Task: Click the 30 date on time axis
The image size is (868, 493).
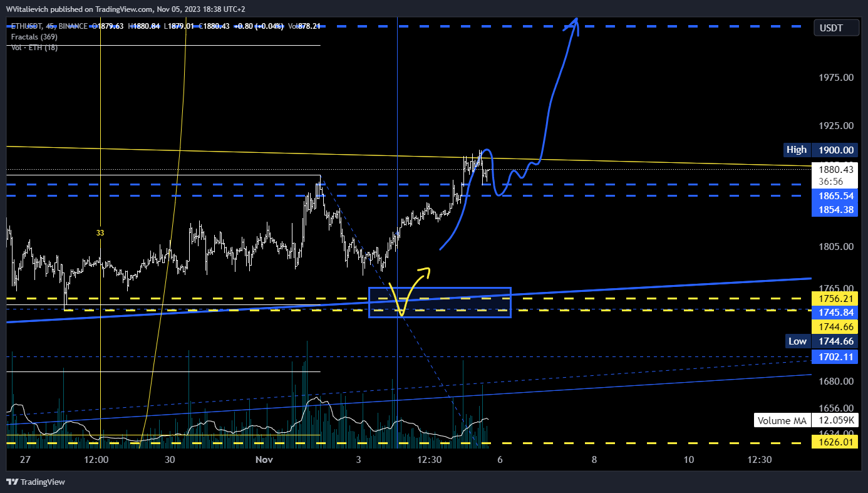Action: pyautogui.click(x=169, y=460)
